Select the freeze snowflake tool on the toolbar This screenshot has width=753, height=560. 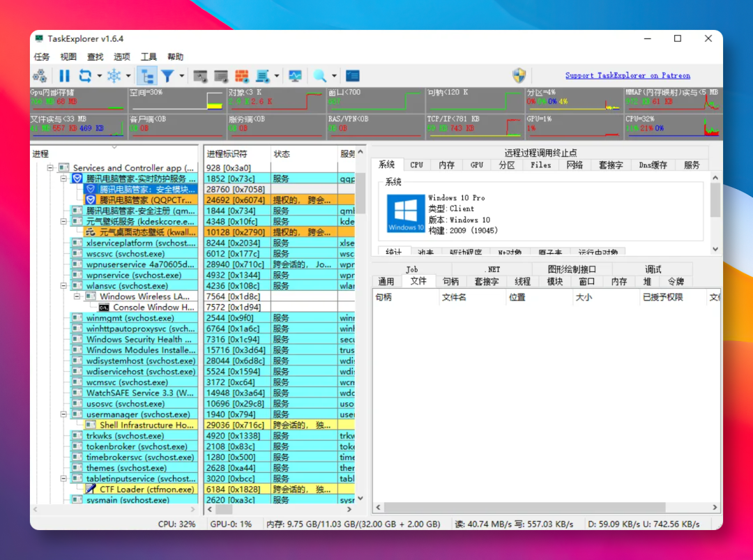pos(113,75)
